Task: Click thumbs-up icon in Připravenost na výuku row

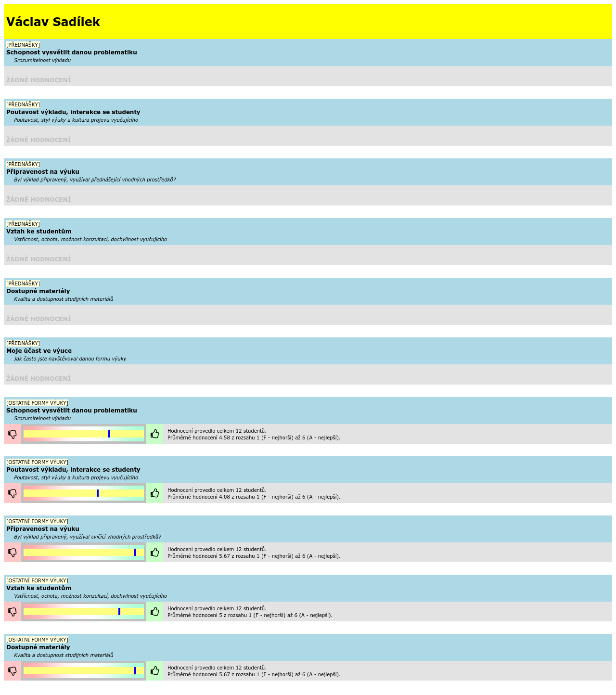Action: point(155,553)
